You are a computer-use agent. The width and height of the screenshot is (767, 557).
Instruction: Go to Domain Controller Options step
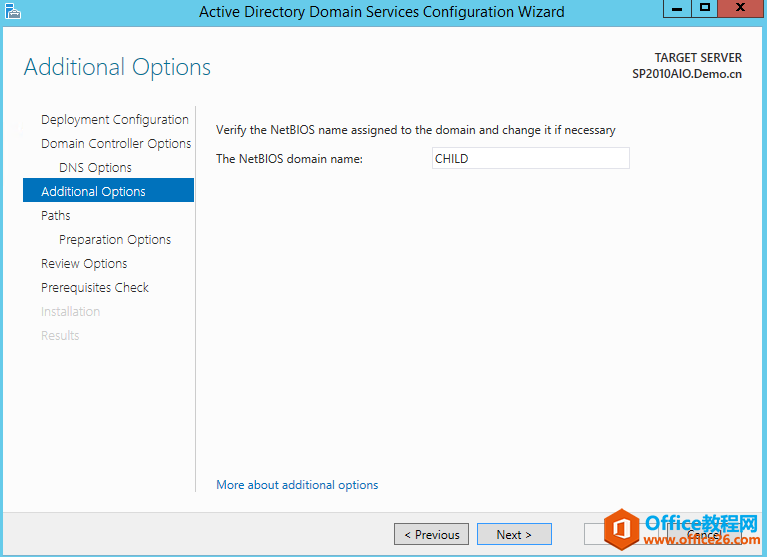116,144
